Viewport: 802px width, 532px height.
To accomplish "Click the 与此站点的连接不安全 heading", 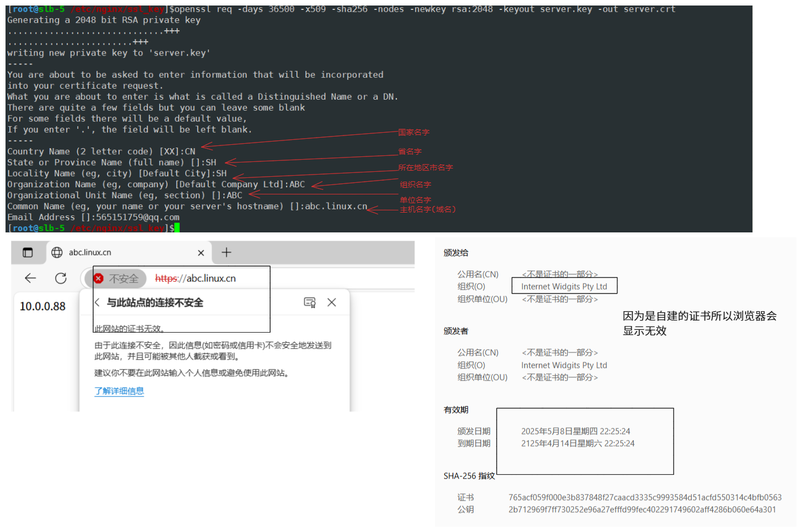I will [155, 302].
